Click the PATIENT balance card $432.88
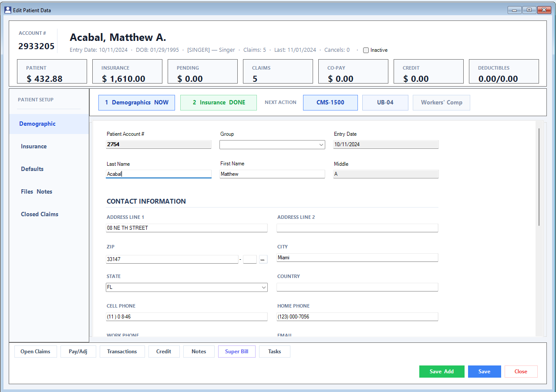Image resolution: width=556 pixels, height=392 pixels. tap(52, 71)
